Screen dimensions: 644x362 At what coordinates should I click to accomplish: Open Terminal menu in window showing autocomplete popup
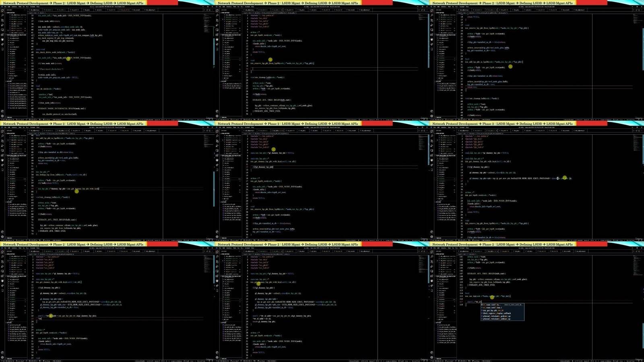(x=461, y=248)
